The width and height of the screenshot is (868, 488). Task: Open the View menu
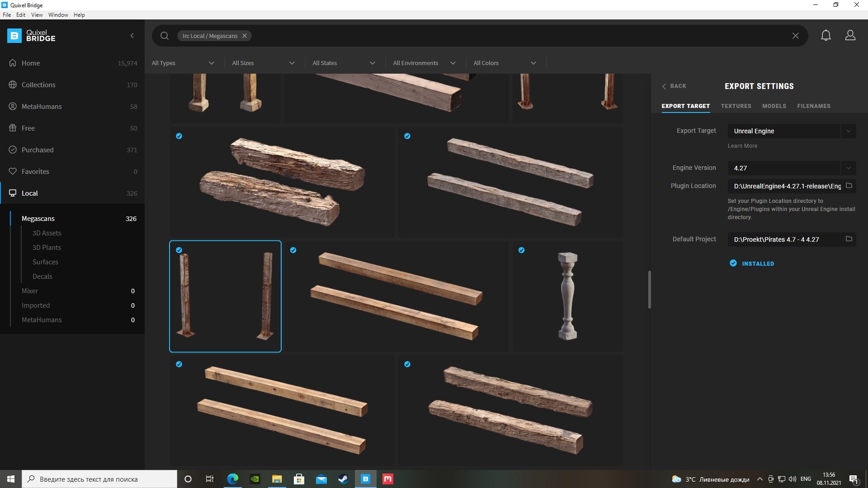coord(37,15)
